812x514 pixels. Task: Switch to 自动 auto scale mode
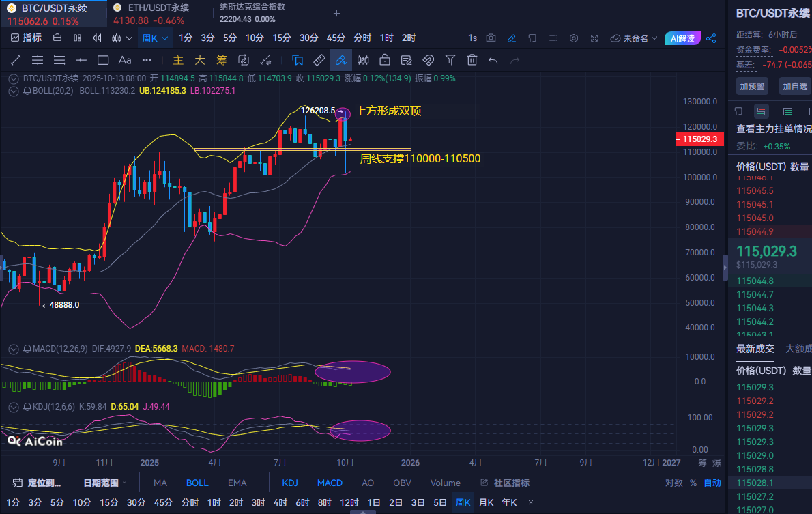[712, 483]
